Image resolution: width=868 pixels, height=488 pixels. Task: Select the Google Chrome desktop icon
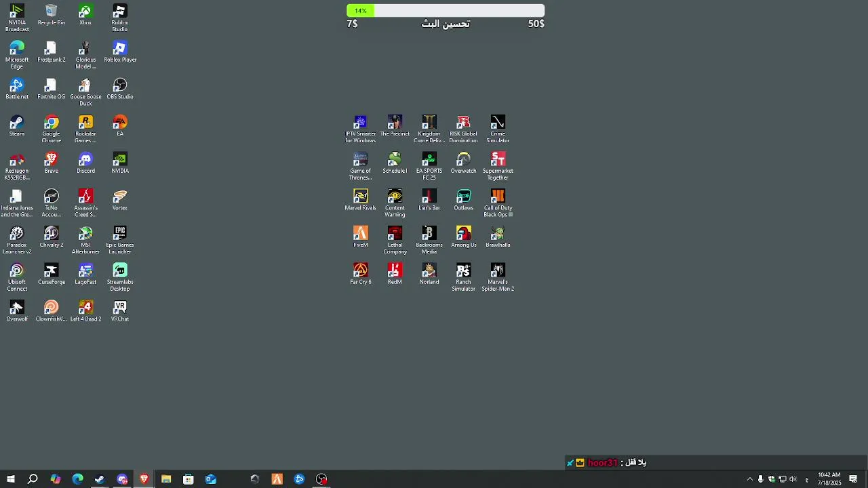point(52,129)
